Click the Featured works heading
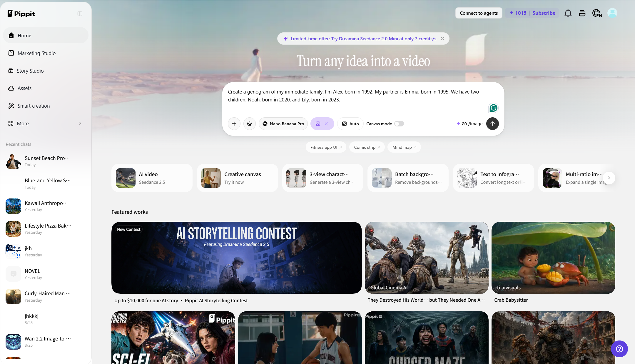635x364 pixels. tap(130, 212)
